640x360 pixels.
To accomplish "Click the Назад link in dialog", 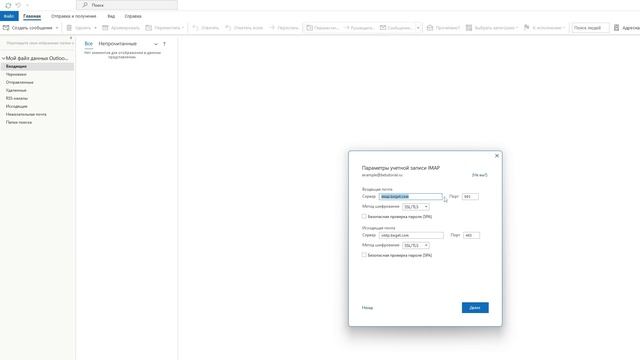I will tap(367, 308).
